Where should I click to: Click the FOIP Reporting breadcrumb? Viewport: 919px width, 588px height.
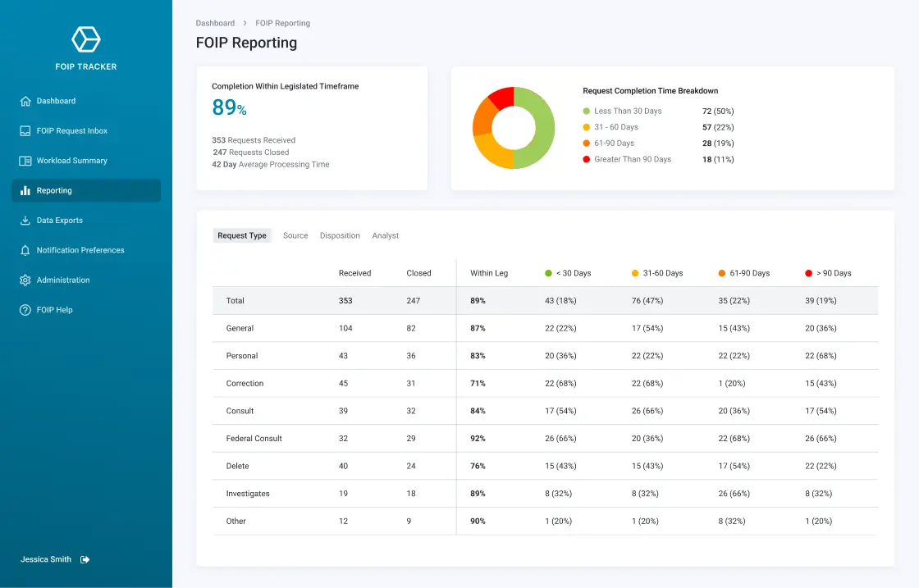(x=282, y=23)
